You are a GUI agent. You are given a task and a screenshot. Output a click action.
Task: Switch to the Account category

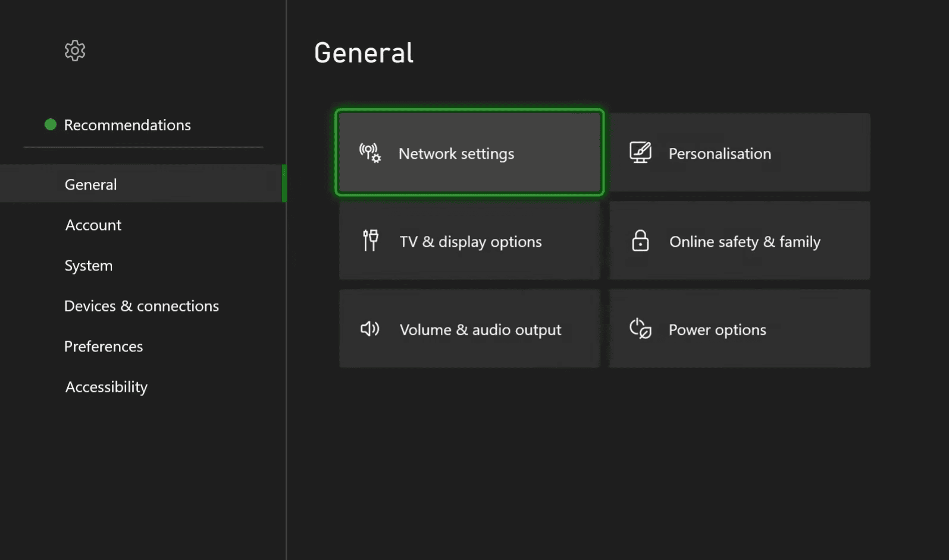93,225
